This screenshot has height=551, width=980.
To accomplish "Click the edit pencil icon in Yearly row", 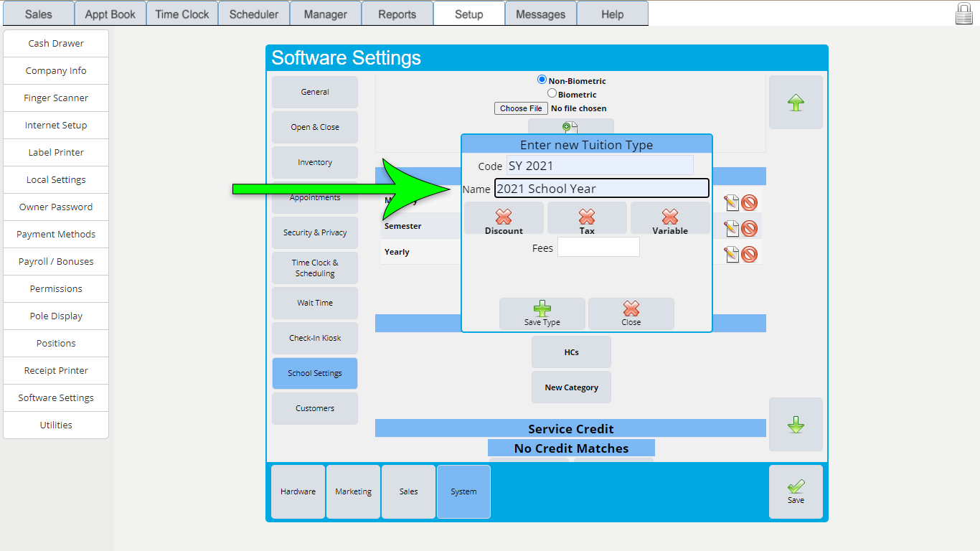I will point(731,254).
